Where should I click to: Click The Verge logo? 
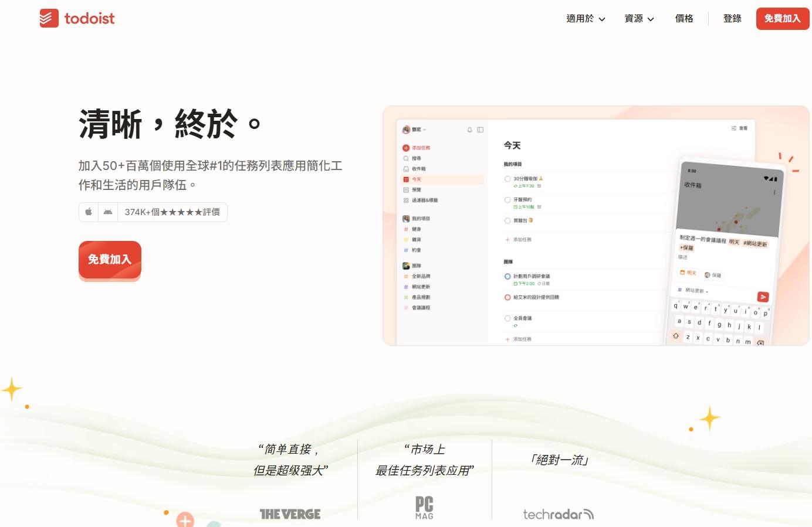[x=290, y=514]
